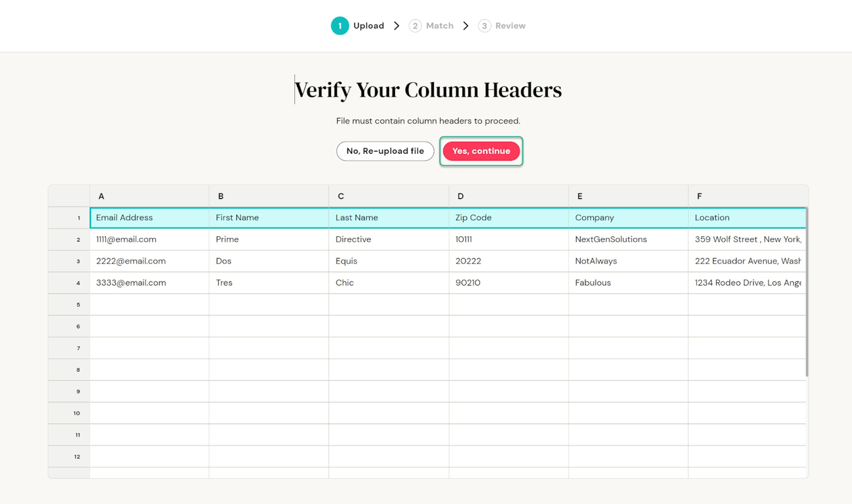This screenshot has width=852, height=504.
Task: Select column F header
Action: tap(747, 196)
